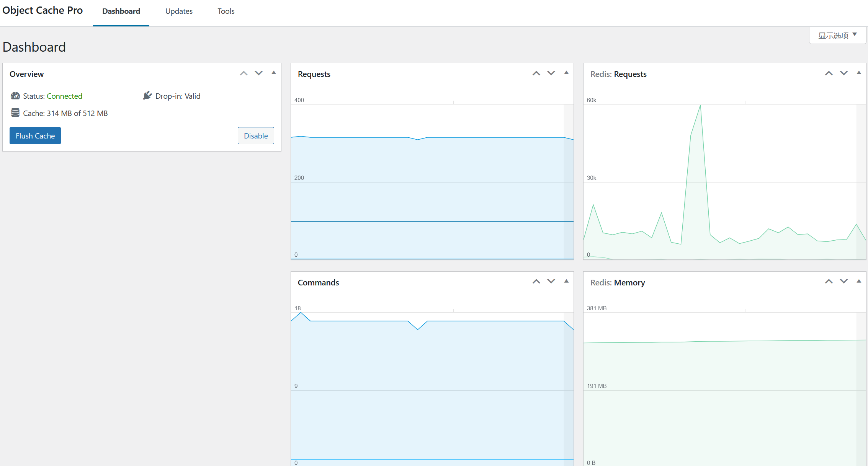This screenshot has width=868, height=466.
Task: Move Requests panel up arrow
Action: tap(536, 73)
